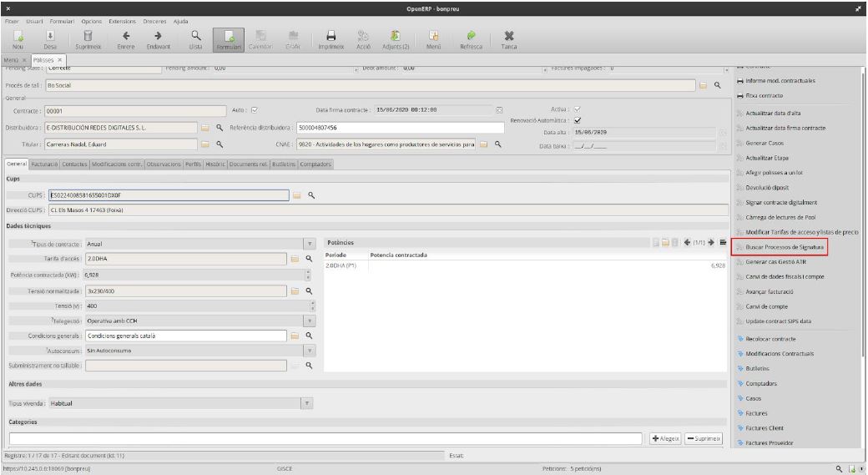This screenshot has width=868, height=475.
Task: Expand the Telegestió dropdown
Action: tap(310, 321)
